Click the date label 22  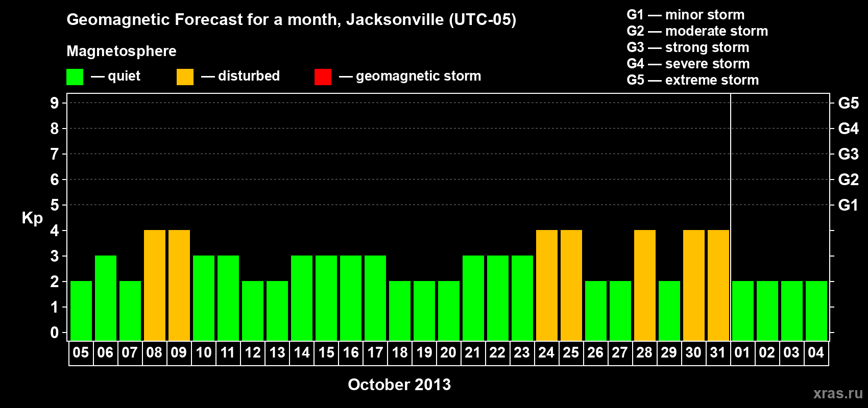point(497,353)
